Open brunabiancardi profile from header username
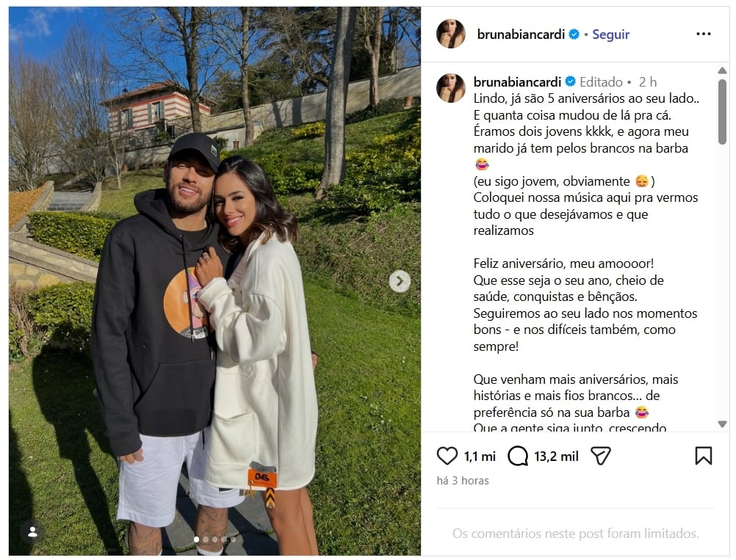Screen dimensions: 736x560 (521, 34)
